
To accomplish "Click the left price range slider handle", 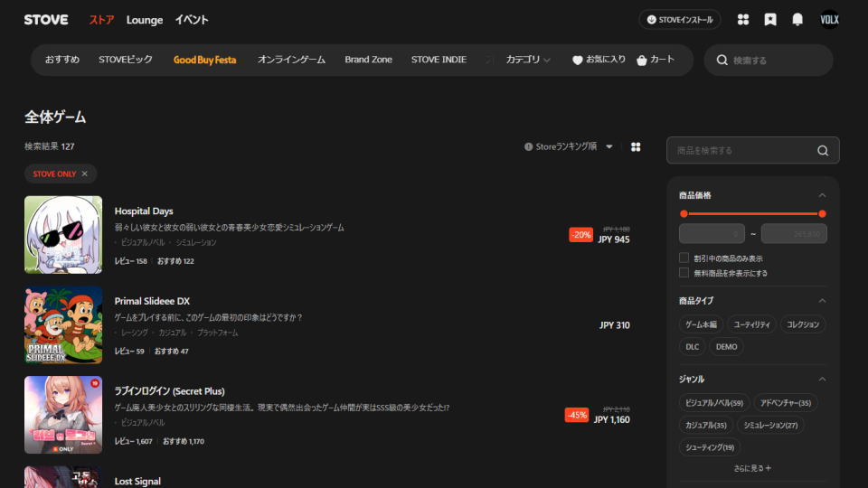I will [x=684, y=214].
